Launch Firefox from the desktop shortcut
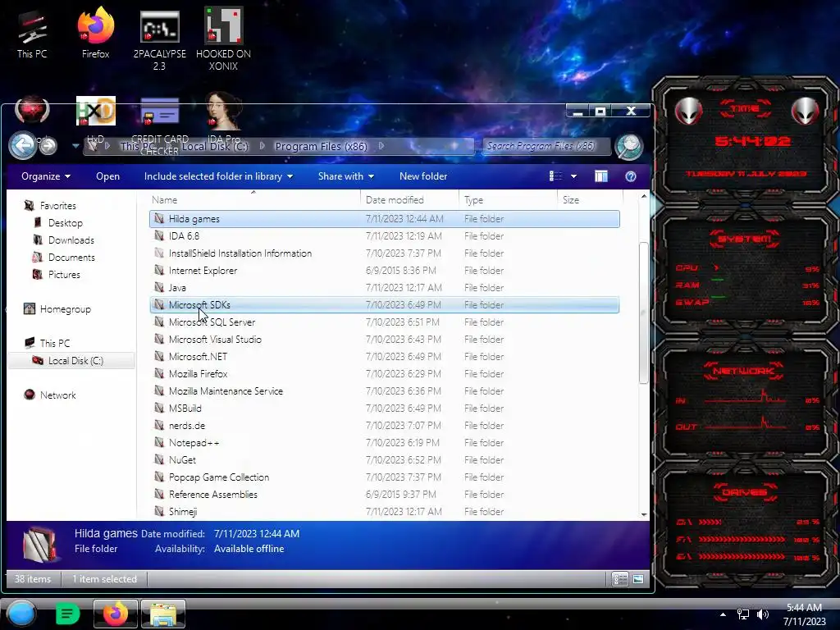 tap(95, 33)
